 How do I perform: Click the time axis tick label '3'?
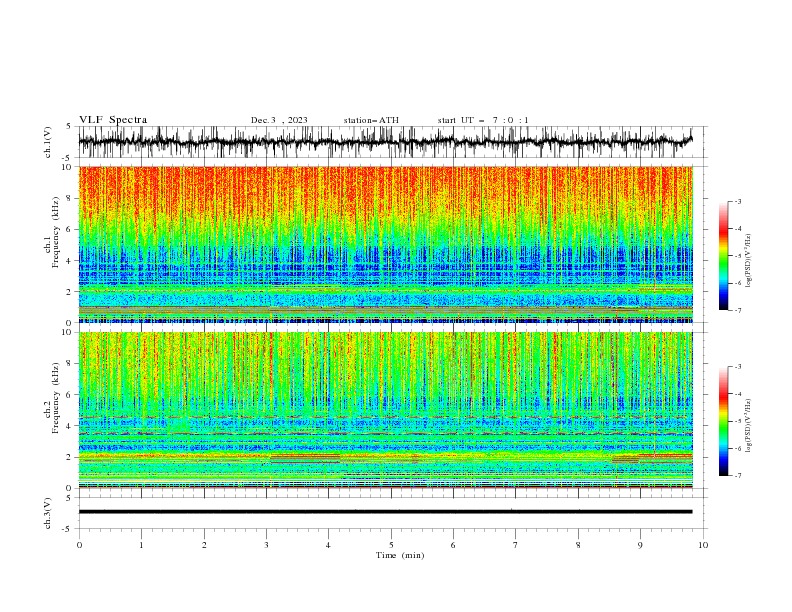click(x=266, y=545)
